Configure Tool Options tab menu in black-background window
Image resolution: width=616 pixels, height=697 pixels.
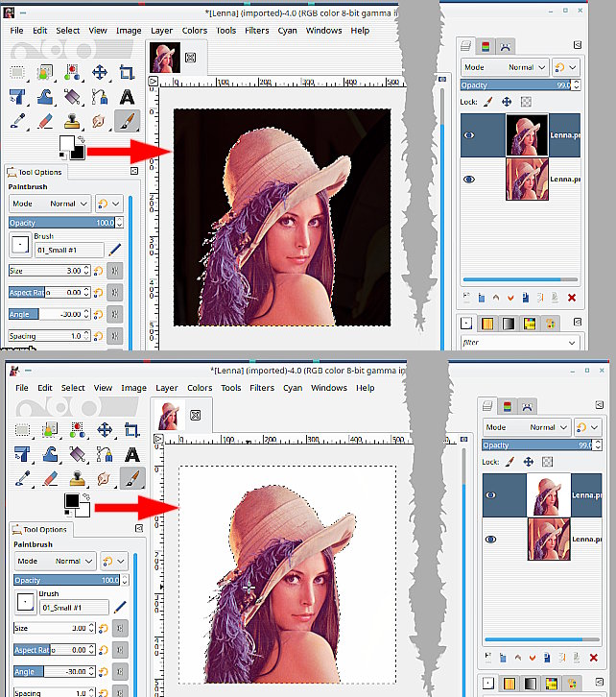[134, 171]
